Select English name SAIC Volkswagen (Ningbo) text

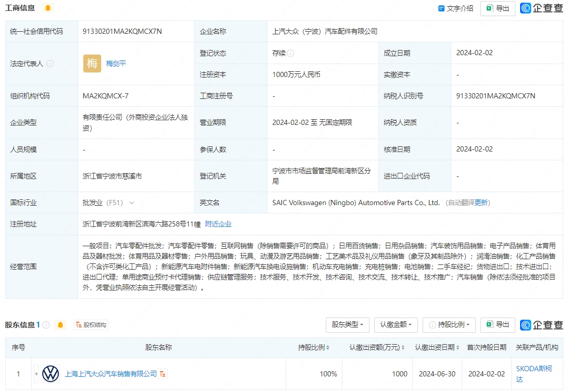(x=356, y=203)
